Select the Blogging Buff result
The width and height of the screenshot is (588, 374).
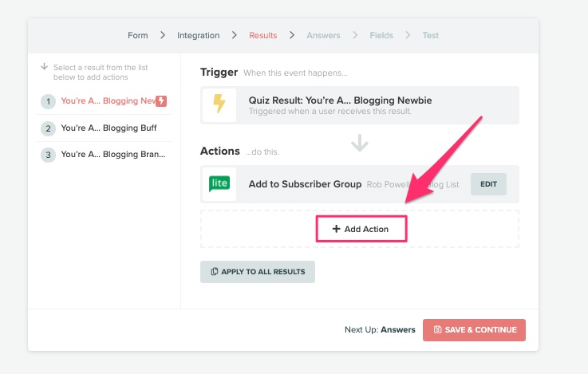(109, 128)
